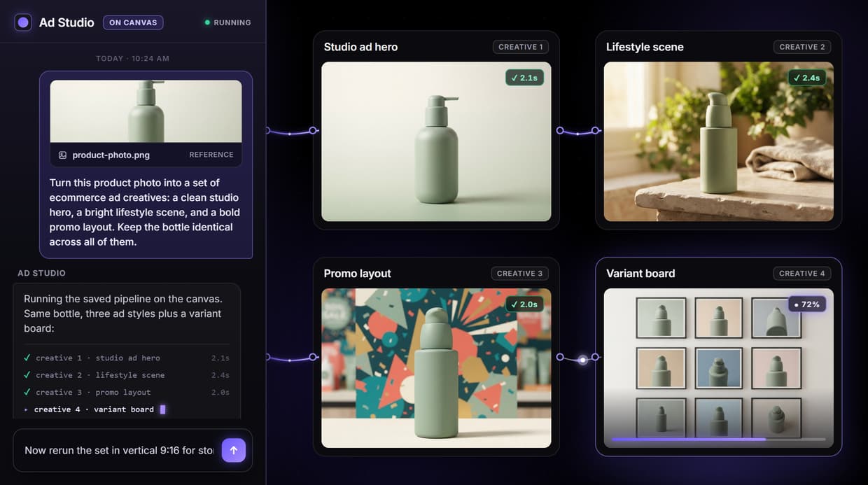The height and width of the screenshot is (485, 868).
Task: Click the input connector node of Lifestyle scene
Action: coord(595,130)
